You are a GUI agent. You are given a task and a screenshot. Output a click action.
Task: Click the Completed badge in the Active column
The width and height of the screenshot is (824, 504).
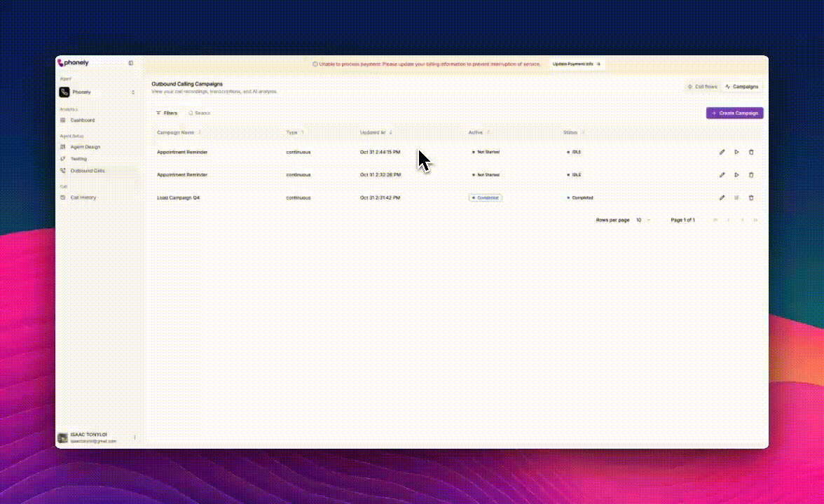click(x=485, y=198)
